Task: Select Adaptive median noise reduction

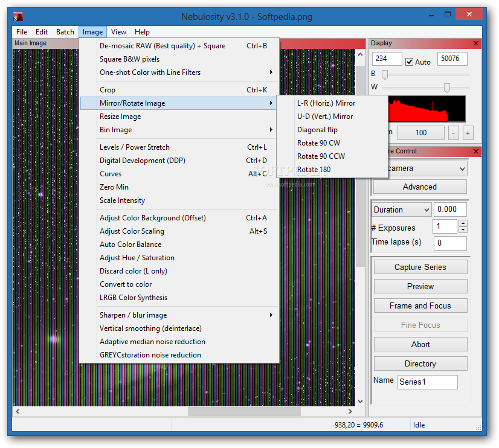Action: (x=179, y=342)
